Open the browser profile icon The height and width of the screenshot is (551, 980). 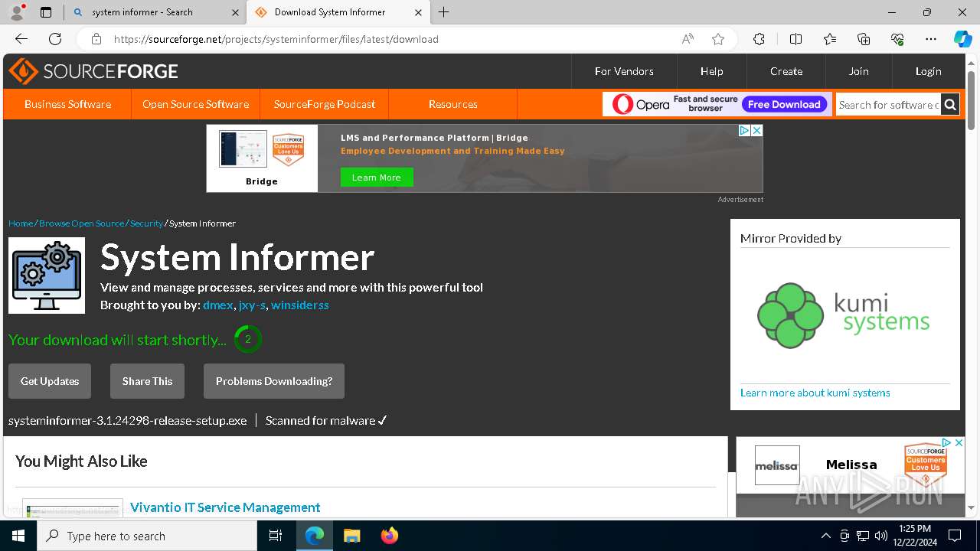pyautogui.click(x=17, y=12)
